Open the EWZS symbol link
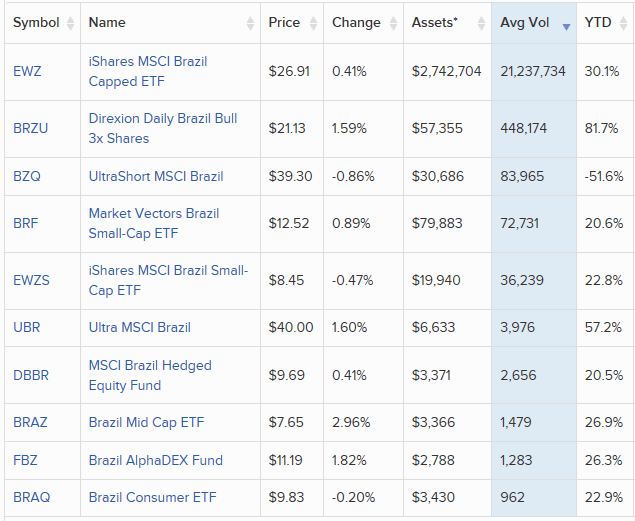The height and width of the screenshot is (521, 635). (31, 280)
